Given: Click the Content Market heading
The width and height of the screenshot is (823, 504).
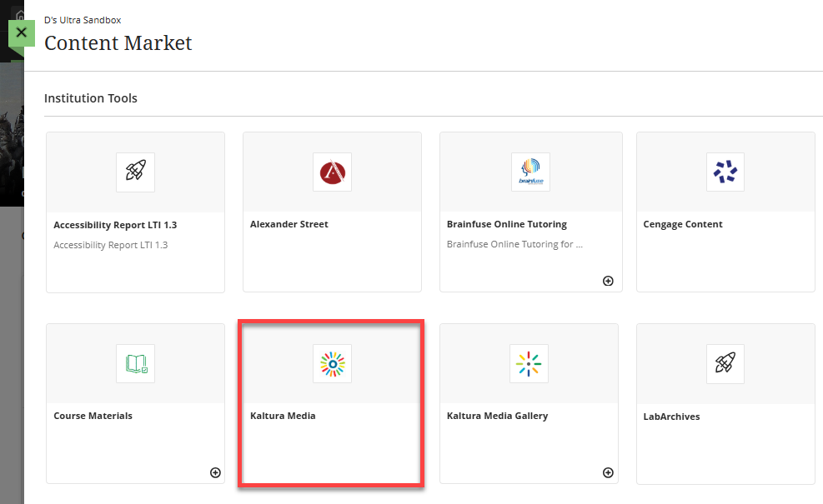Looking at the screenshot, I should [118, 43].
